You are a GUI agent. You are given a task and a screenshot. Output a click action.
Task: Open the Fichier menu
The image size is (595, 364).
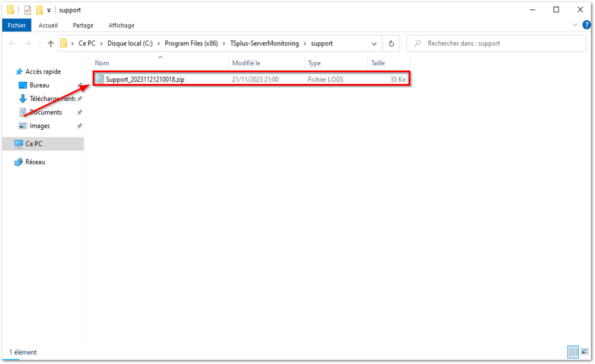pos(17,25)
